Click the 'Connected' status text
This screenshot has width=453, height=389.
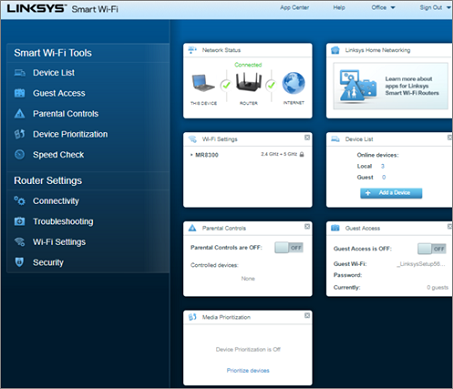[248, 65]
